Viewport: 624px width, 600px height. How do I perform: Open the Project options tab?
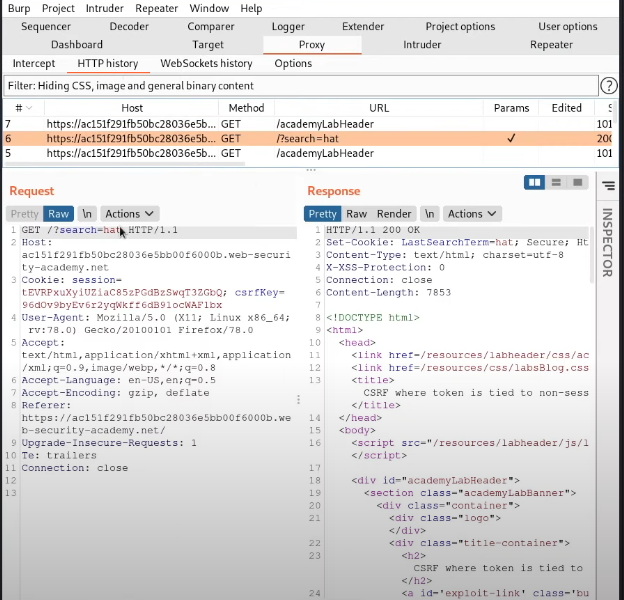(460, 26)
